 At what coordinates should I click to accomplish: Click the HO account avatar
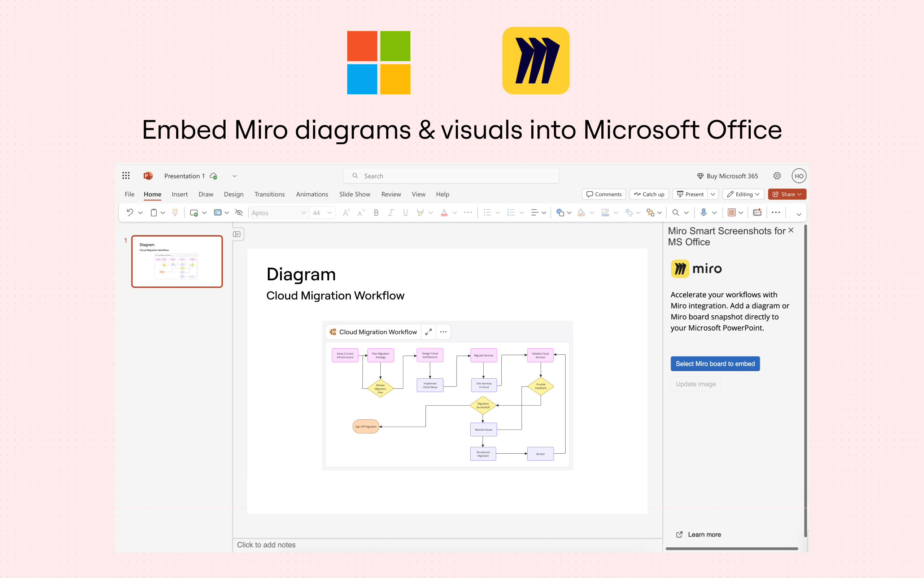pyautogui.click(x=799, y=176)
